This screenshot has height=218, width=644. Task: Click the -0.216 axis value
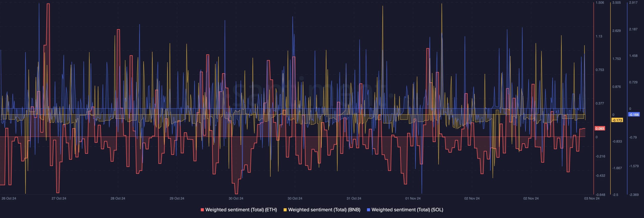600,156
